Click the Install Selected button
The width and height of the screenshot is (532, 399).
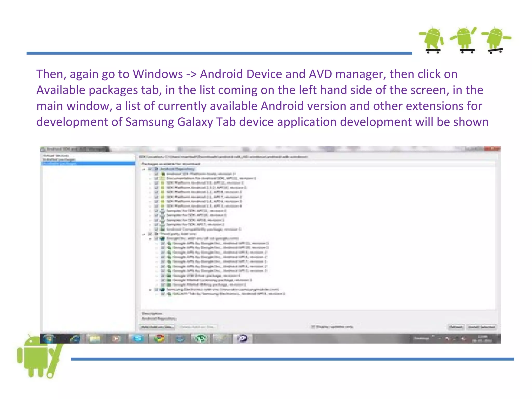pyautogui.click(x=481, y=327)
